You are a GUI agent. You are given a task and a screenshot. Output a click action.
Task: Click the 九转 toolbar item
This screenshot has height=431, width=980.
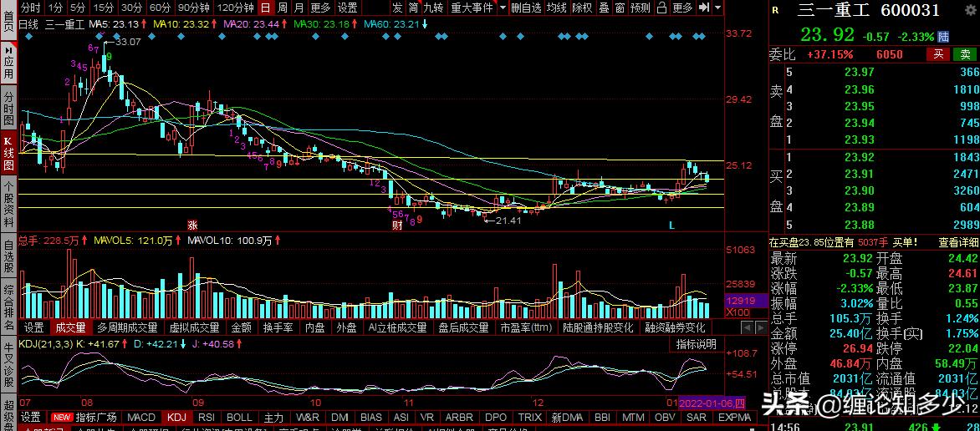click(x=433, y=8)
